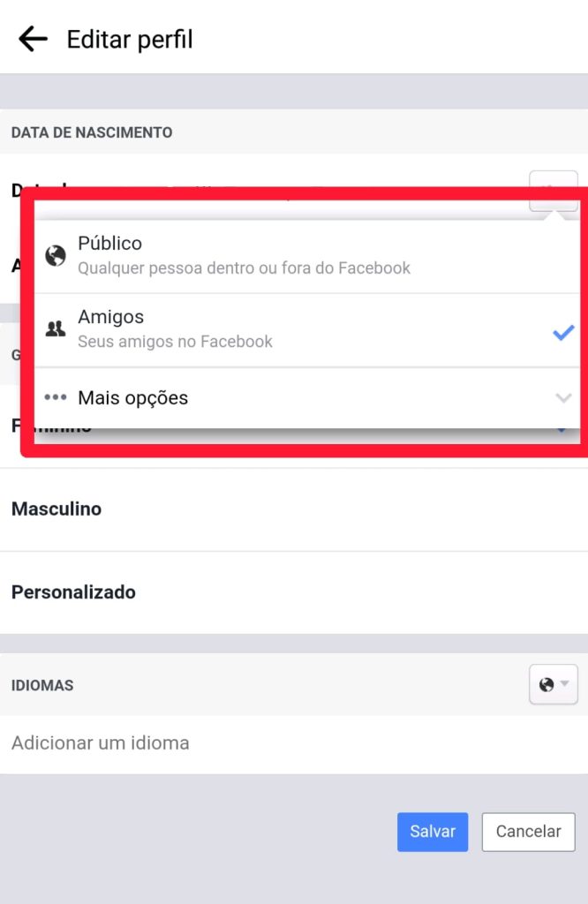Click the blue checkmark next to Amigos
This screenshot has width=588, height=904.
pos(563,332)
